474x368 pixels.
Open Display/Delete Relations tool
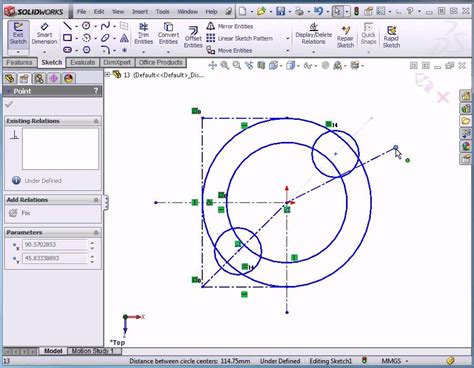[x=313, y=34]
